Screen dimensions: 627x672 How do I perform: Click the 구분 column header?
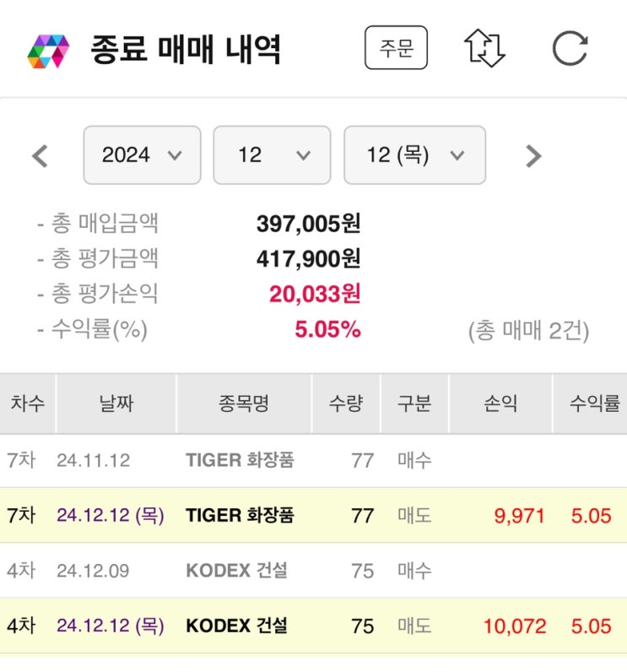414,404
